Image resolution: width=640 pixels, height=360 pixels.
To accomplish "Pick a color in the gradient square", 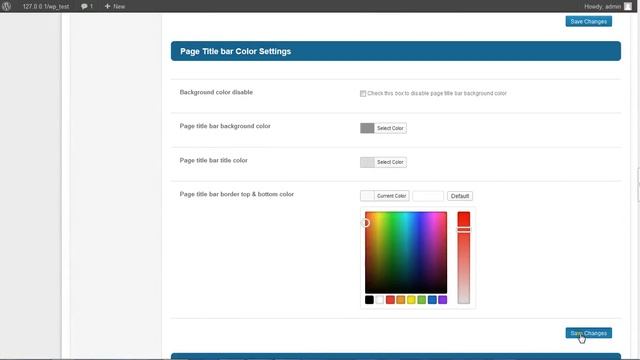I will pyautogui.click(x=406, y=252).
